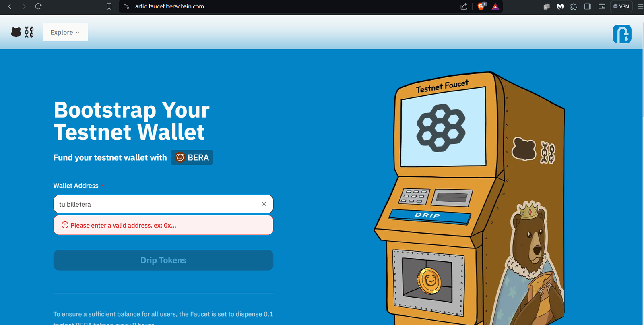Expand the Explore dropdown menu
644x325 pixels.
click(x=65, y=32)
